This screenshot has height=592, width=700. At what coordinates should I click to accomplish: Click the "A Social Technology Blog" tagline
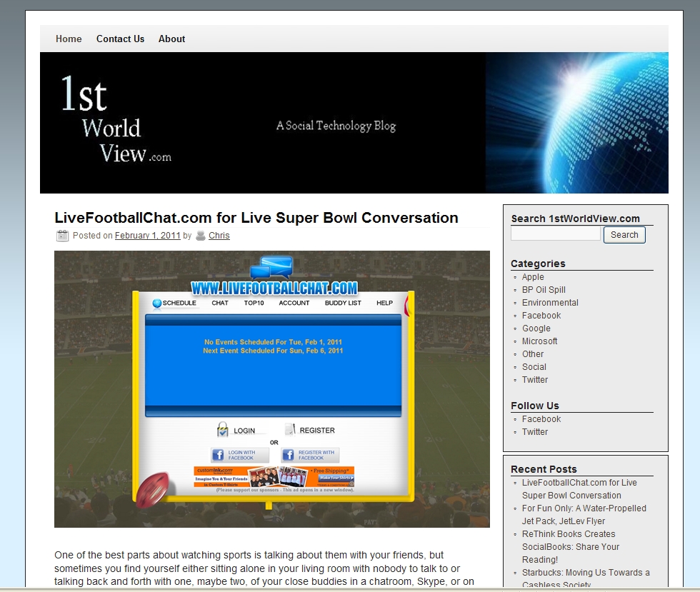[336, 126]
